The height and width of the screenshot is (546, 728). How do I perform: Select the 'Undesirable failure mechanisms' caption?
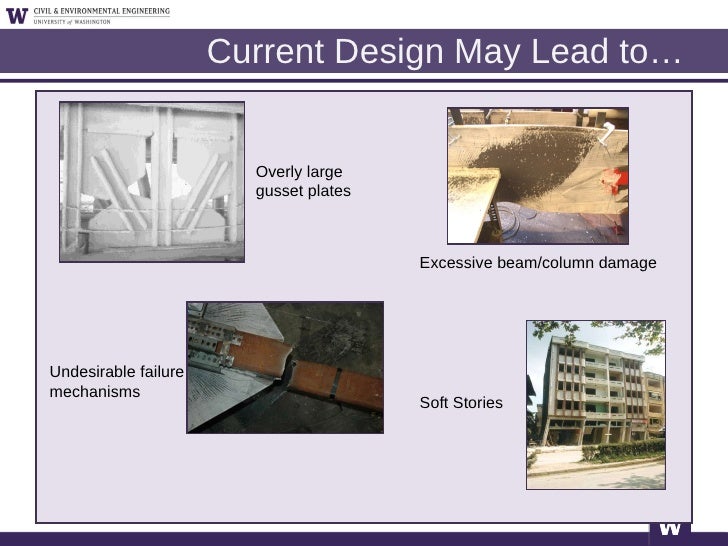[x=117, y=382]
